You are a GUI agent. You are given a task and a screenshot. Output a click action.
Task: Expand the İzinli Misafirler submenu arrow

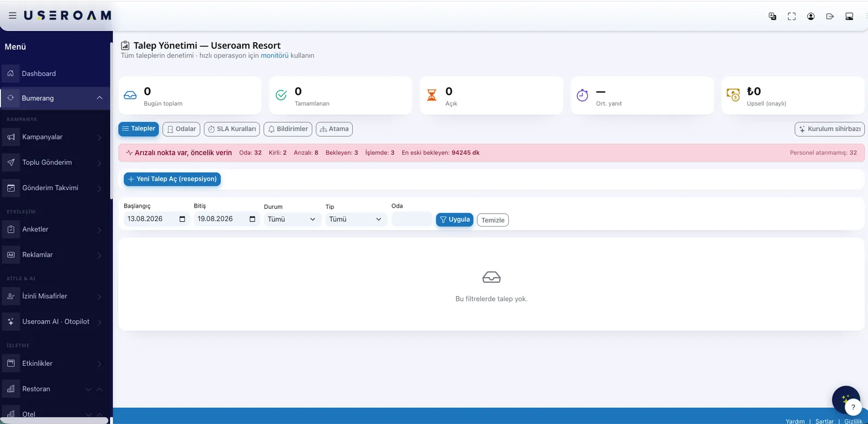click(99, 297)
